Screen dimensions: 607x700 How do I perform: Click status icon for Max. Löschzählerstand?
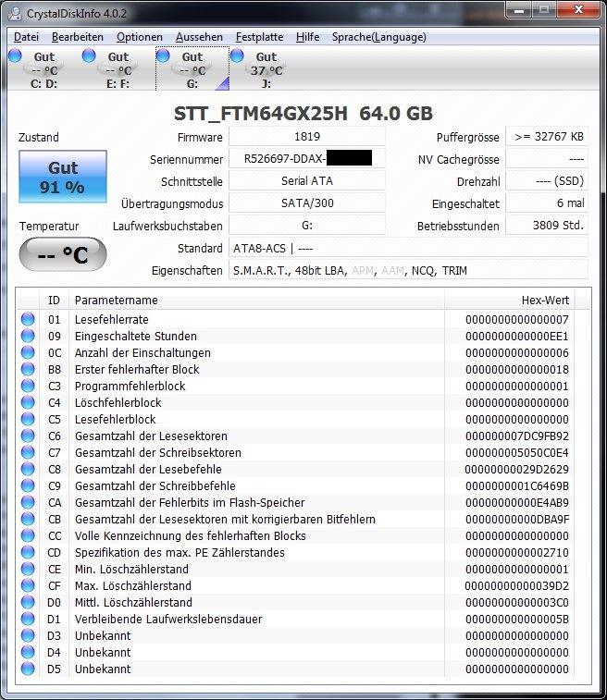(28, 585)
